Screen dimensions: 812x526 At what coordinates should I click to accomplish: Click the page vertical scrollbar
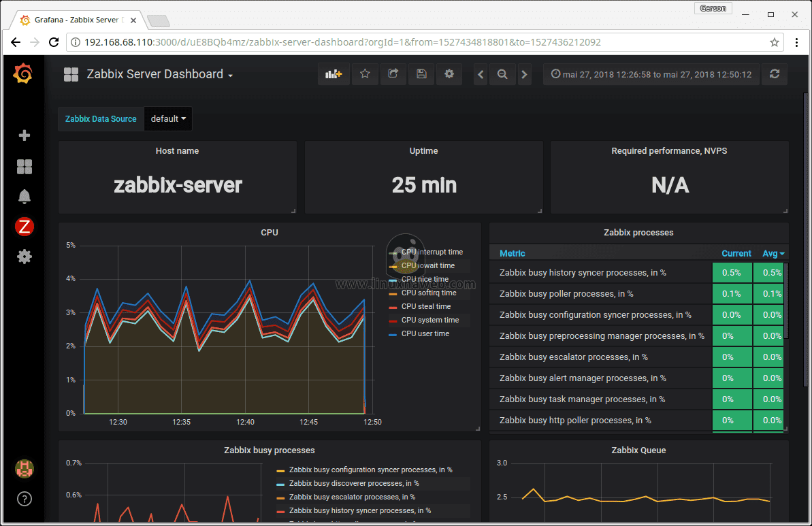click(806, 240)
